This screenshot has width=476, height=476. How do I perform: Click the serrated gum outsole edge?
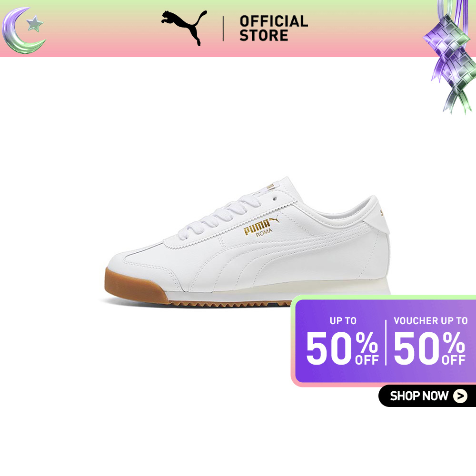click(x=230, y=304)
